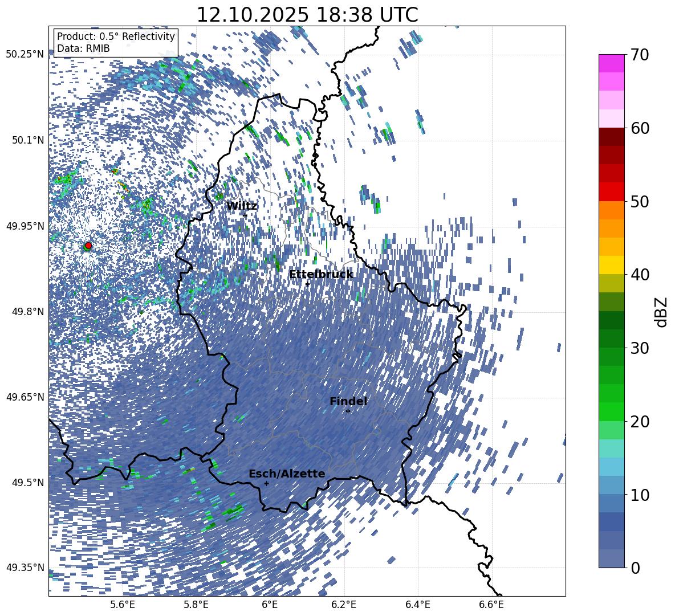This screenshot has width=675, height=616.
Task: Click the Product: 0.5° Reflectivity label
Action: coord(116,36)
